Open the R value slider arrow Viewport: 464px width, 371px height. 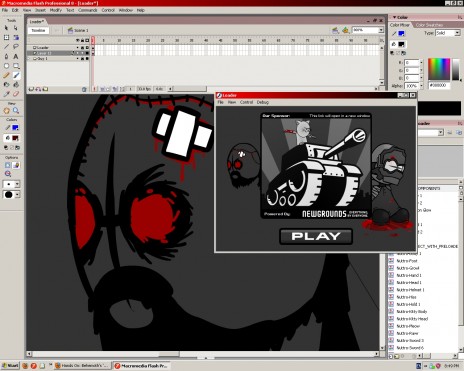421,63
